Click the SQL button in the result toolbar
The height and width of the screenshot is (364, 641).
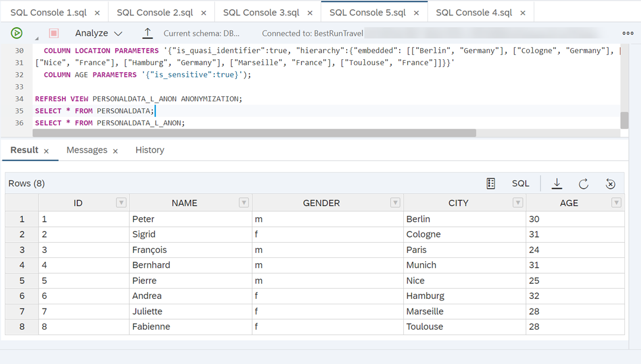point(520,184)
